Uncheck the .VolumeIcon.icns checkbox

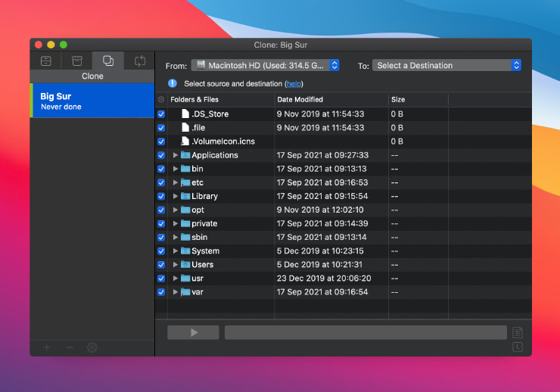coord(161,142)
